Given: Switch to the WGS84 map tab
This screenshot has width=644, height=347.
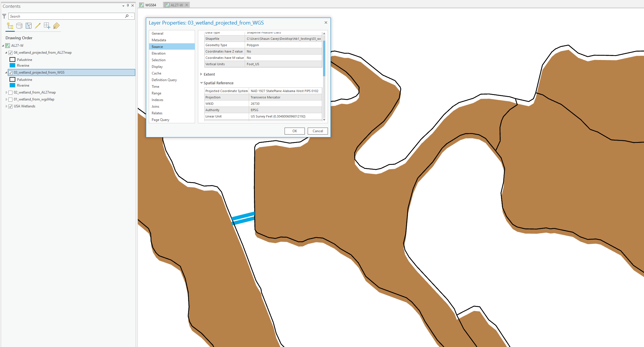Looking at the screenshot, I should pos(151,5).
